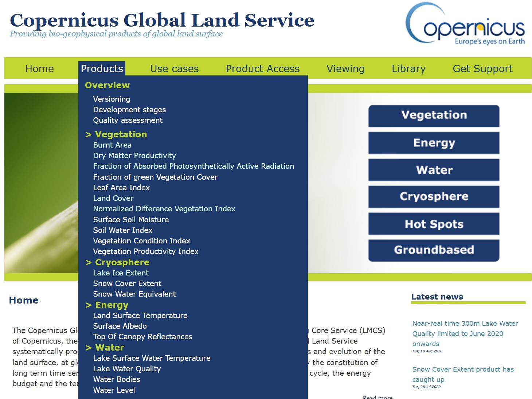Image resolution: width=532 pixels, height=399 pixels.
Task: Open Land Cover product
Action: [x=113, y=198]
